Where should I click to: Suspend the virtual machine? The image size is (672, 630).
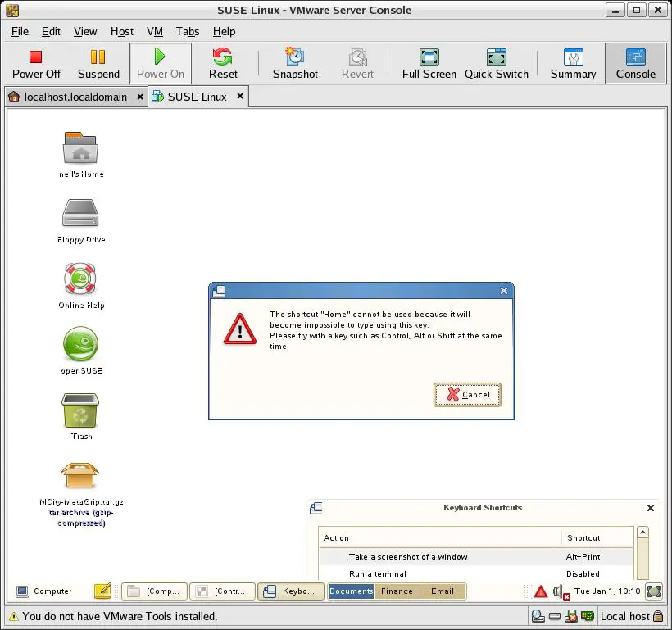(98, 64)
